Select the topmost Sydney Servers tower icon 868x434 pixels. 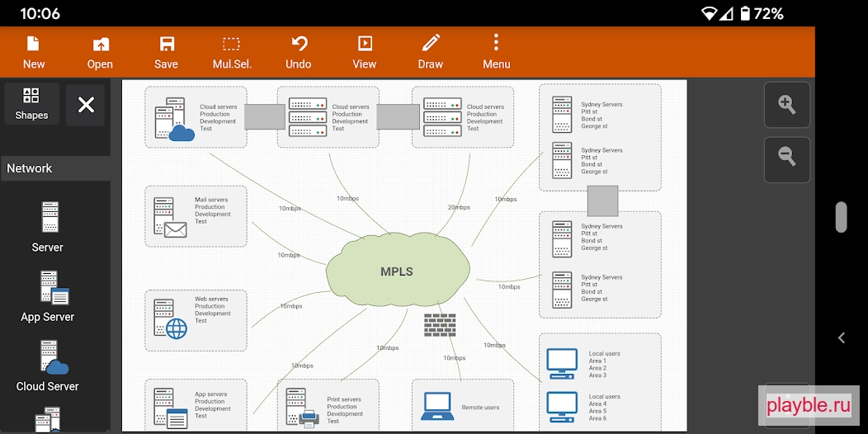[562, 115]
